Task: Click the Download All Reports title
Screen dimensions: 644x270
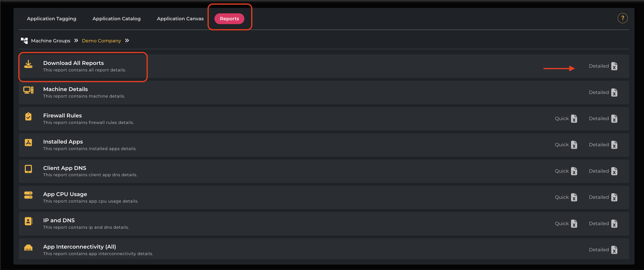Action: tap(73, 63)
